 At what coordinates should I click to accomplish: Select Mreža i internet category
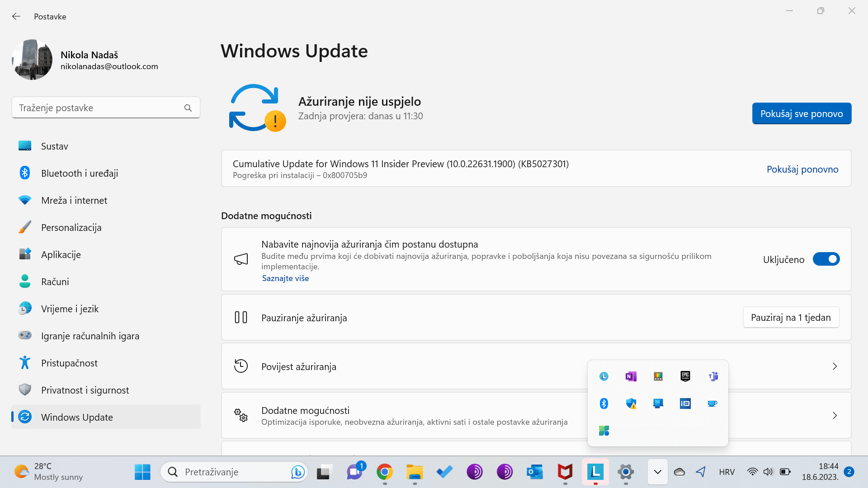(x=106, y=200)
